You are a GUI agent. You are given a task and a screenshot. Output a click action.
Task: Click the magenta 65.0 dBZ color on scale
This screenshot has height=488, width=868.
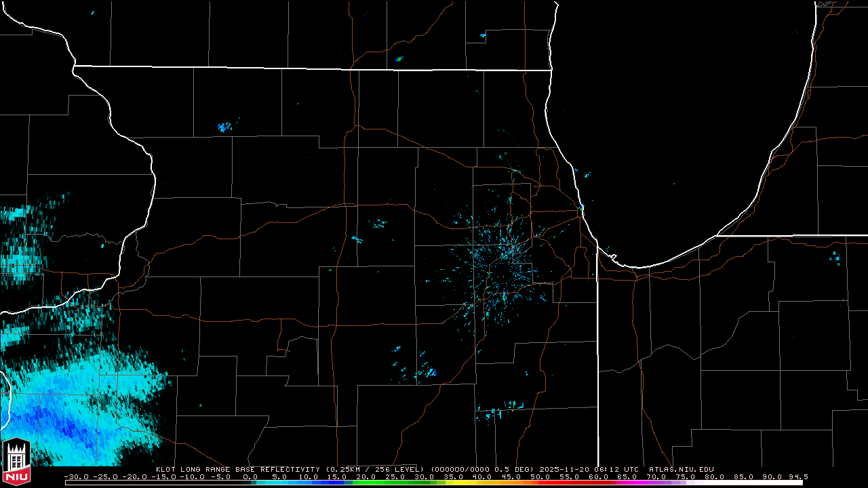627,483
